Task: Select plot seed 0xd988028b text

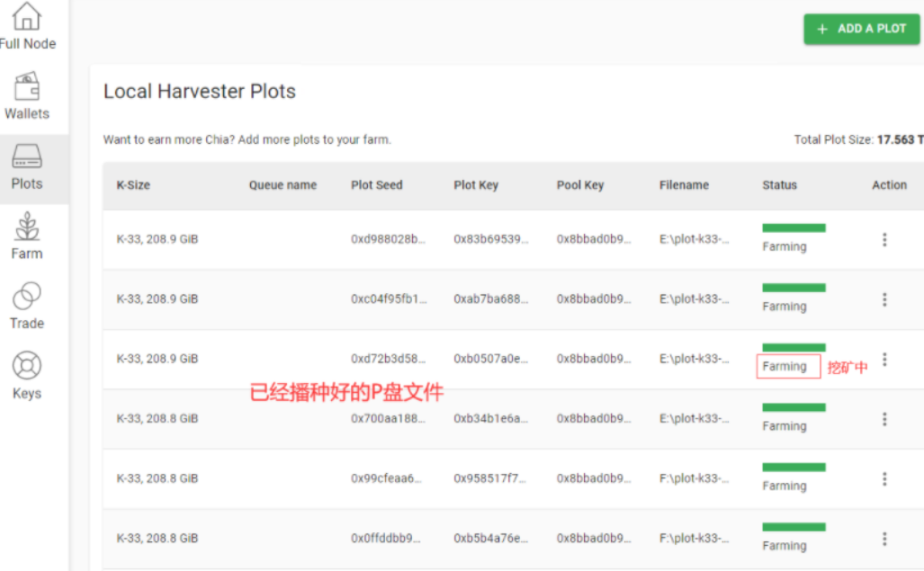Action: [x=388, y=239]
